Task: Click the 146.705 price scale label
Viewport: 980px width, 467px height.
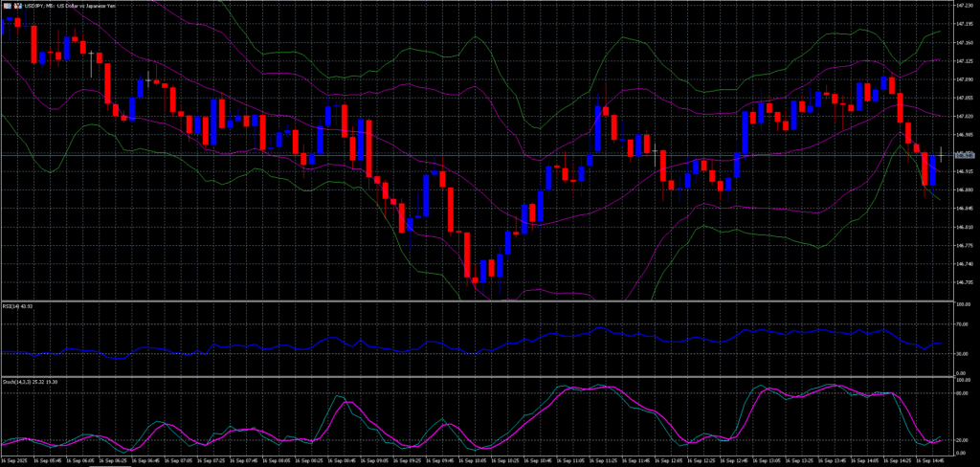Action: click(x=965, y=282)
